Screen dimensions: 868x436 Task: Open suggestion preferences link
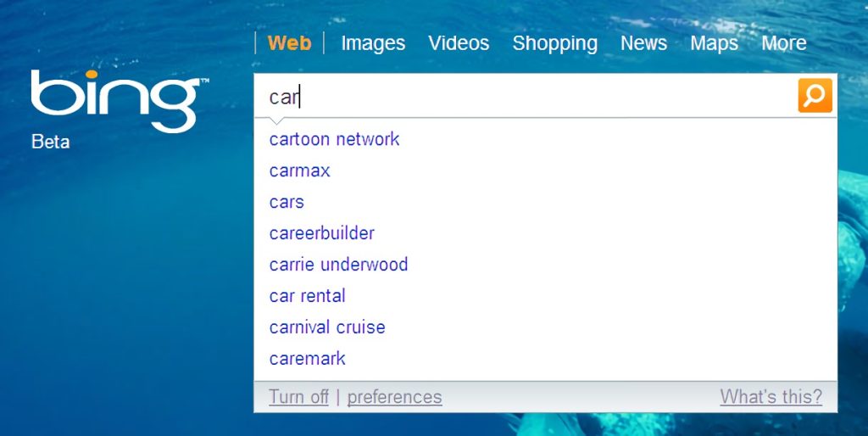tap(395, 397)
